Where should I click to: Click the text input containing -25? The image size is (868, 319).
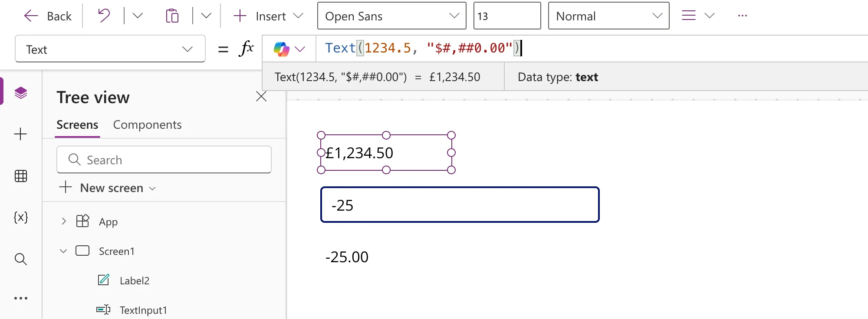pos(460,205)
